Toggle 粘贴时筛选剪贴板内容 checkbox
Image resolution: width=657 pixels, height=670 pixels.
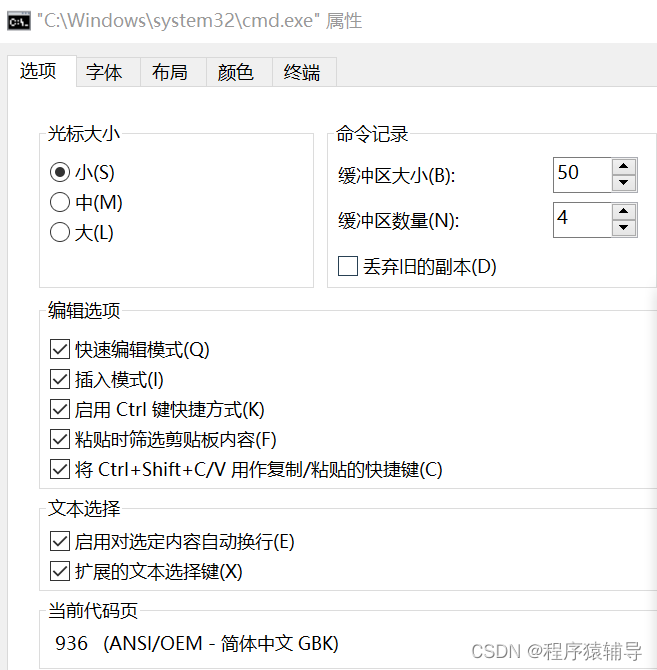59,439
